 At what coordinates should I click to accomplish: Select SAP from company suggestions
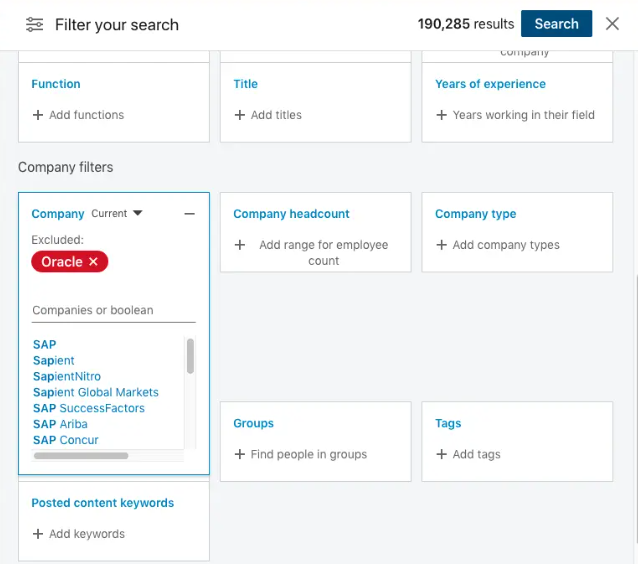tap(44, 345)
